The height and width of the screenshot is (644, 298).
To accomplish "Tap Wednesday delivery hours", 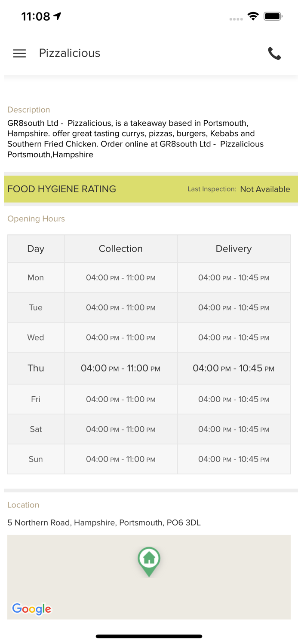I will click(x=234, y=338).
